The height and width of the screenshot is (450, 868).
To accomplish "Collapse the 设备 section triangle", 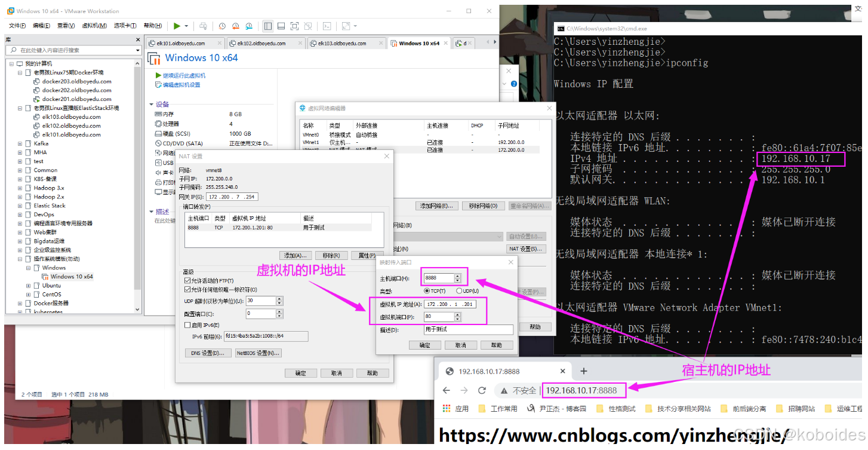I will (152, 104).
